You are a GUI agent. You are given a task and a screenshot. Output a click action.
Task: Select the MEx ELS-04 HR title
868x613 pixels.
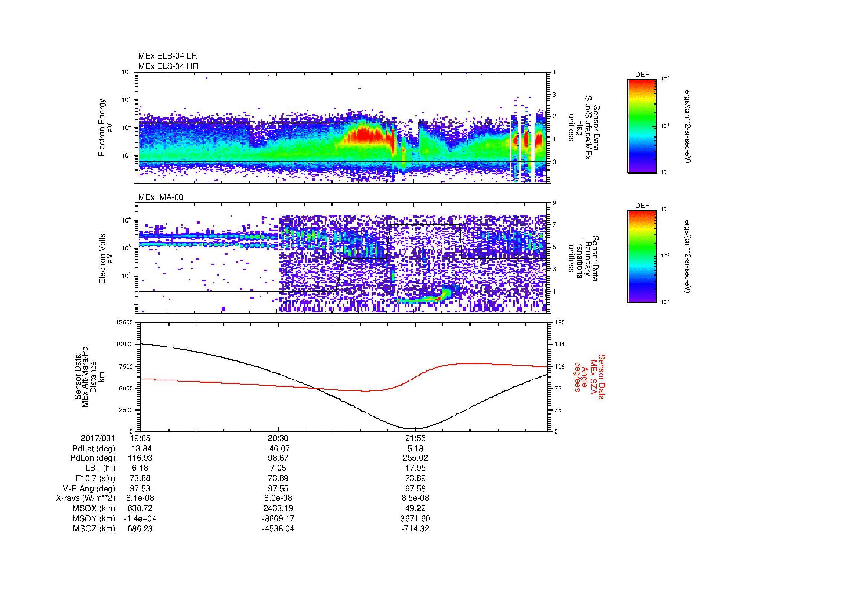(168, 66)
